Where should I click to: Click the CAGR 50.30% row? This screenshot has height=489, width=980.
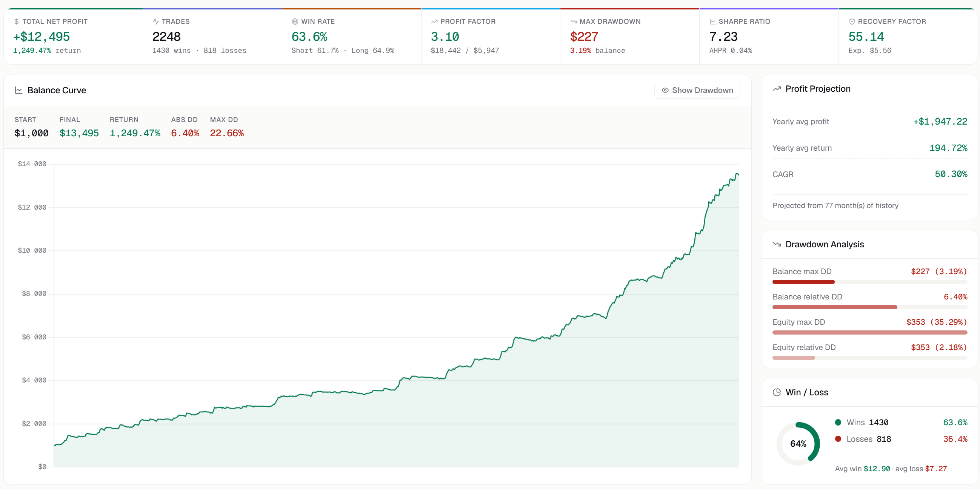[x=870, y=174]
